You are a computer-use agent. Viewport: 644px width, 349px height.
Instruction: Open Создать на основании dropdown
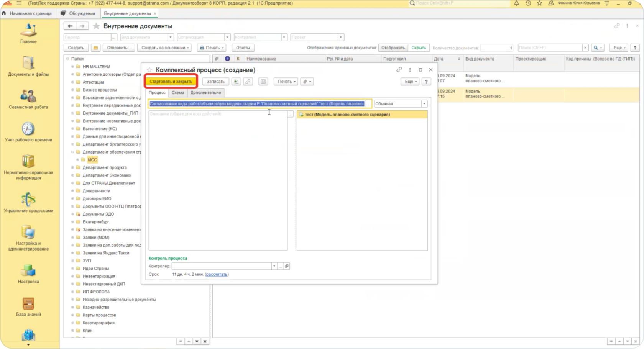165,48
